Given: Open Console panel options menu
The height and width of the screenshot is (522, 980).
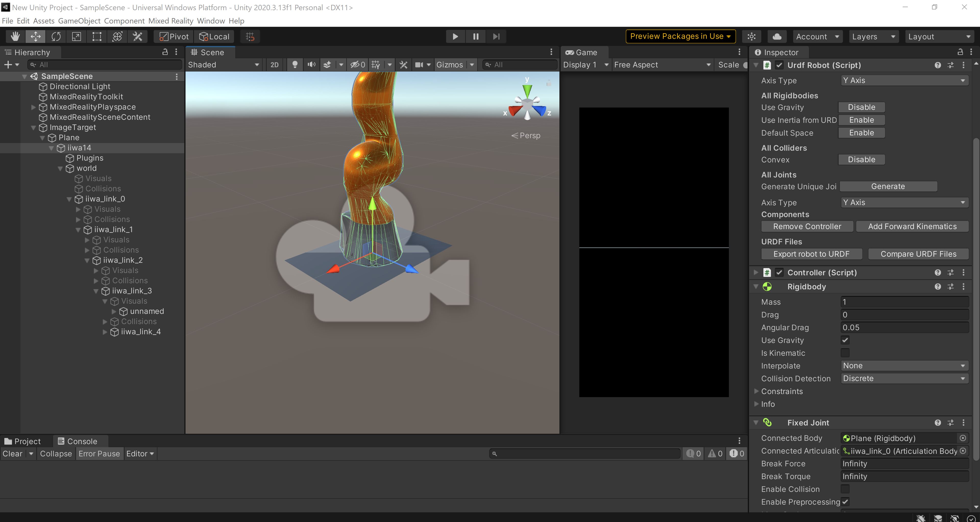Looking at the screenshot, I should pyautogui.click(x=740, y=441).
